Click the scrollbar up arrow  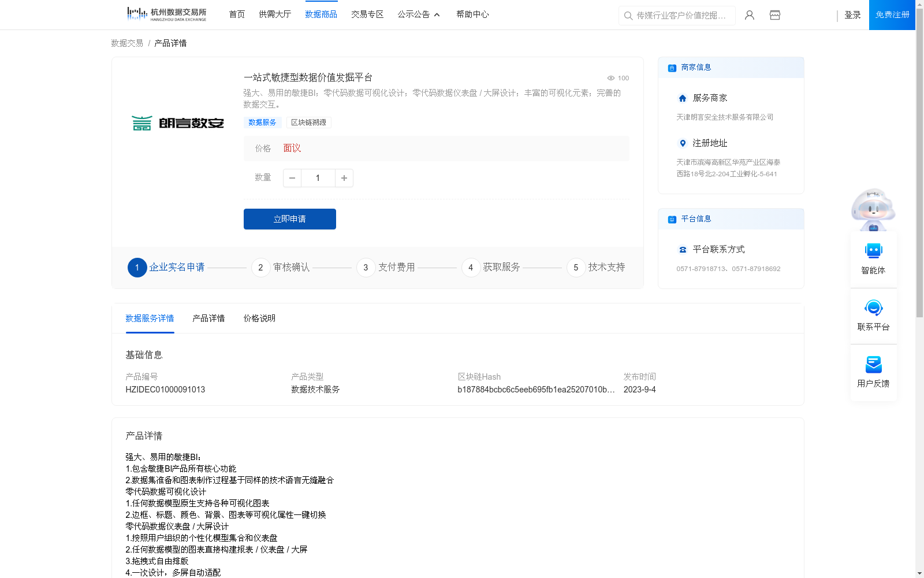click(x=919, y=3)
